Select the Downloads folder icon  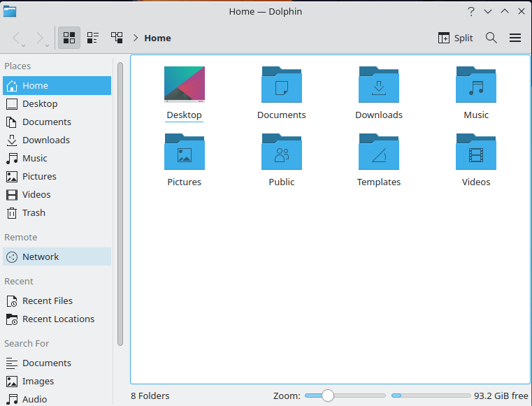tap(379, 85)
